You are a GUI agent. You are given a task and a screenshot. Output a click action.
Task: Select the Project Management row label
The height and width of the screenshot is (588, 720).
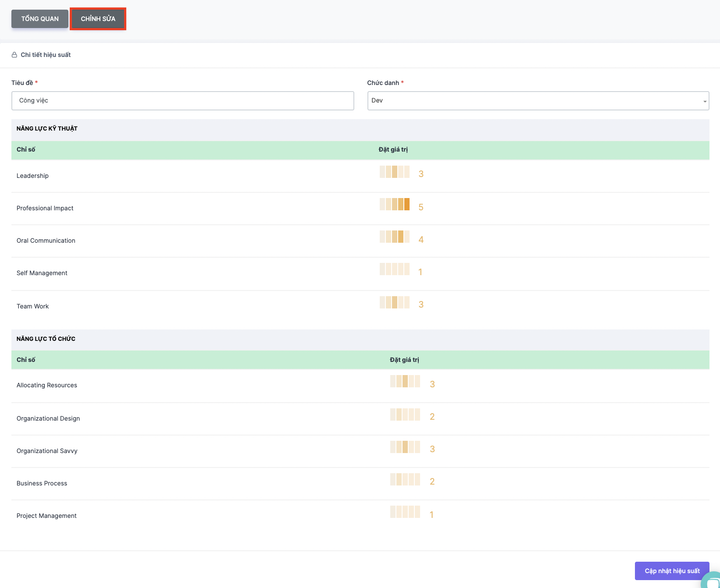pos(46,516)
